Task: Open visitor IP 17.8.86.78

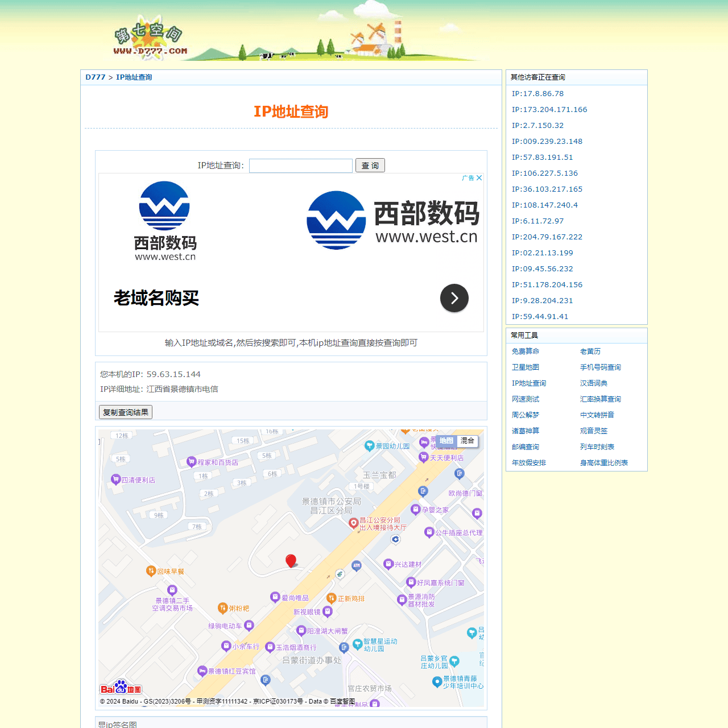Action: tap(537, 94)
